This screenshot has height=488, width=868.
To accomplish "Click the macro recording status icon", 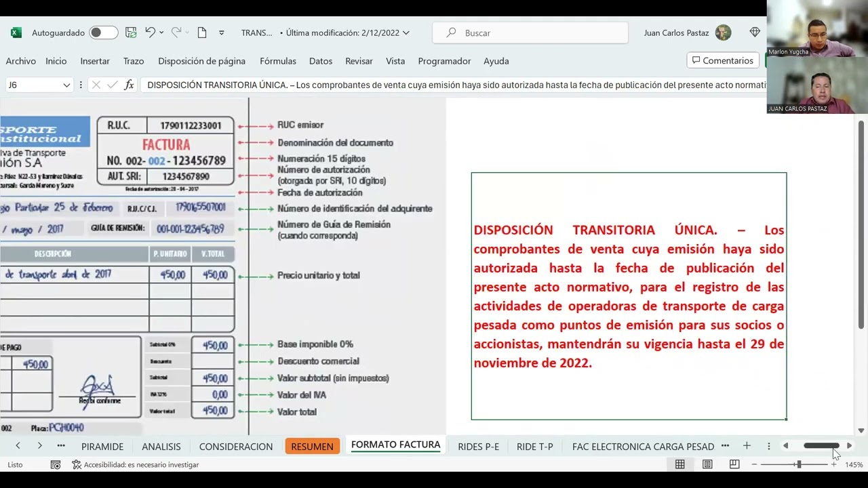I will pos(56,465).
